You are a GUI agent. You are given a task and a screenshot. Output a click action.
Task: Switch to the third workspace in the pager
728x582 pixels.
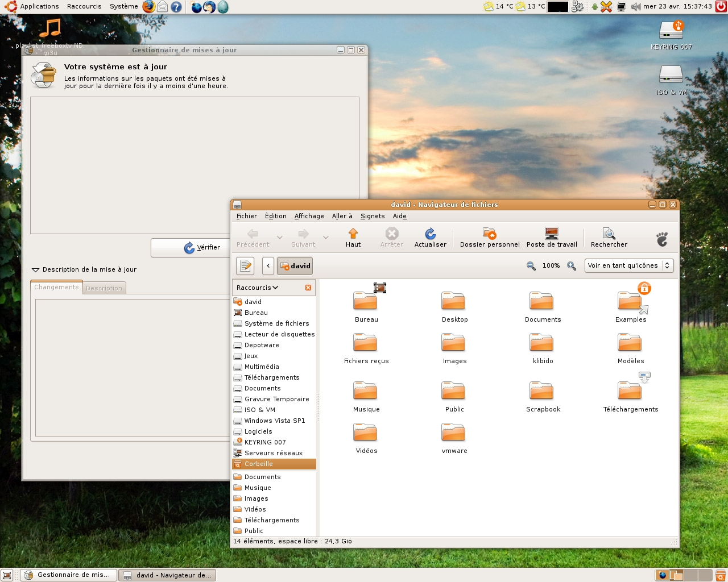(691, 575)
